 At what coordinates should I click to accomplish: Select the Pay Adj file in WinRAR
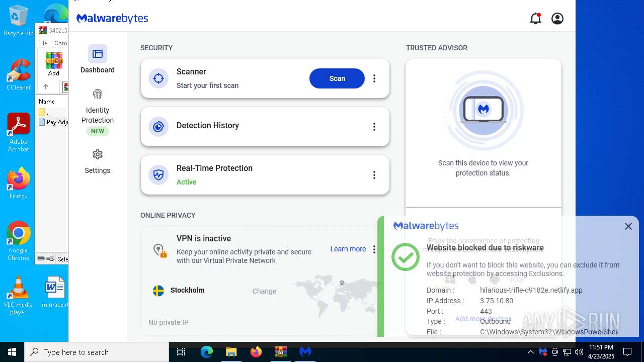[x=53, y=122]
